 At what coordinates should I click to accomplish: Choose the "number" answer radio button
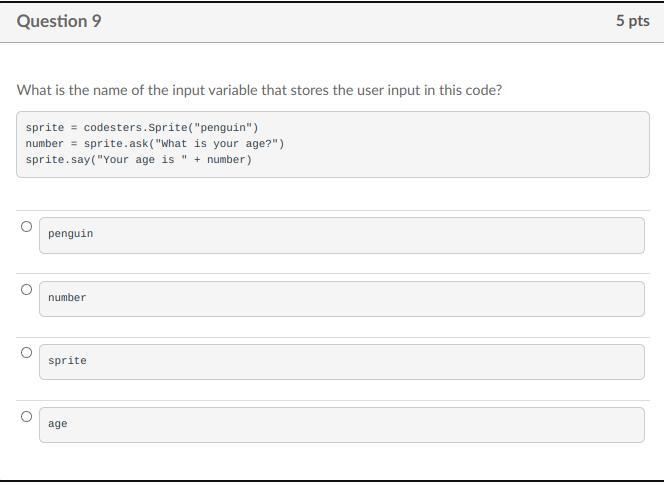26,290
